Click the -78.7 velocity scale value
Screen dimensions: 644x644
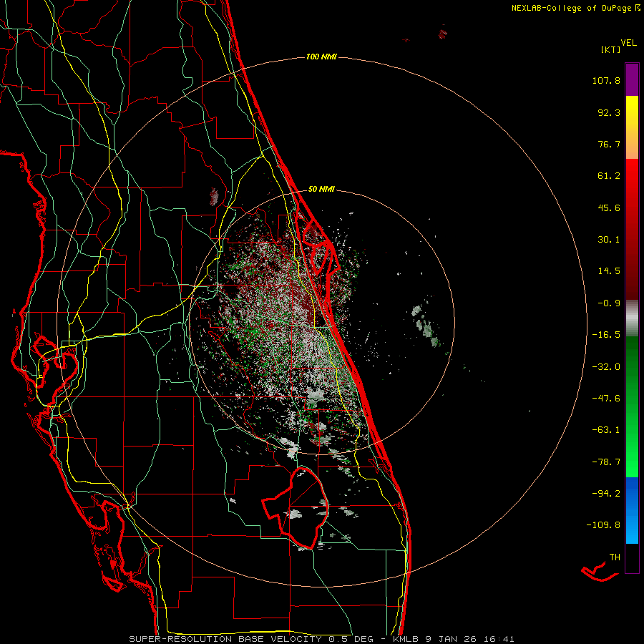[x=606, y=462]
